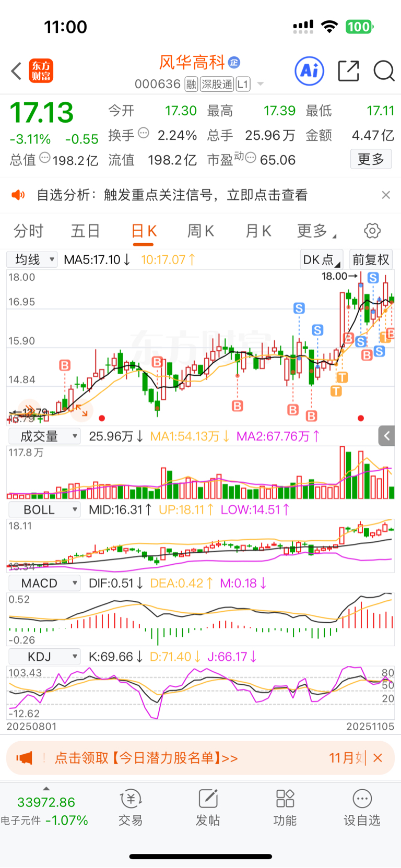401x868 pixels.
Task: Open the 均线 indicator dropdown
Action: pos(32,259)
